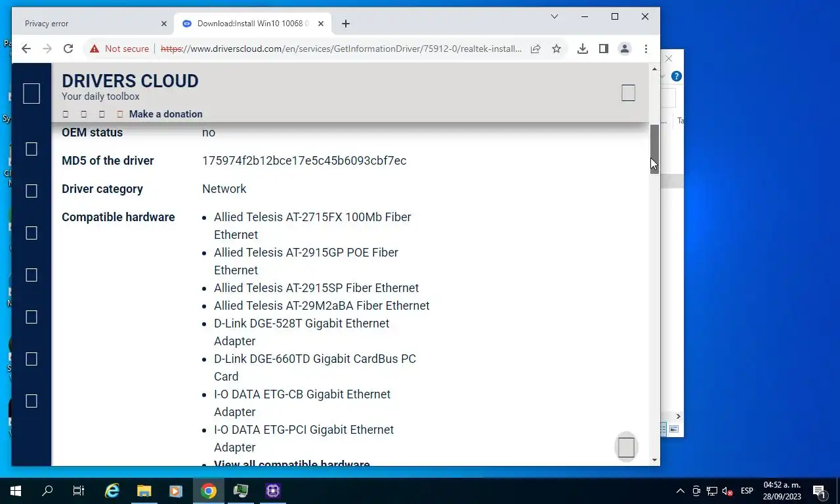The image size is (840, 504).
Task: Open Task View on the taskbar
Action: (79, 491)
